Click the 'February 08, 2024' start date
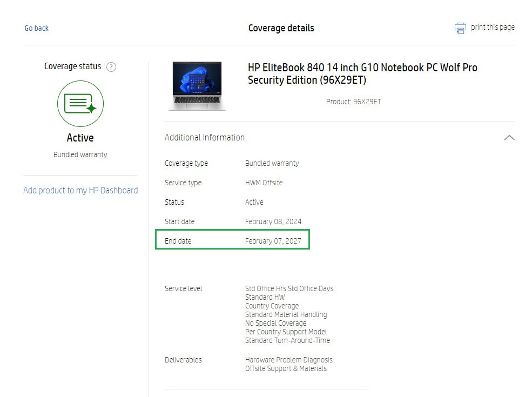Screen dimensions: 532x397 tap(273, 221)
